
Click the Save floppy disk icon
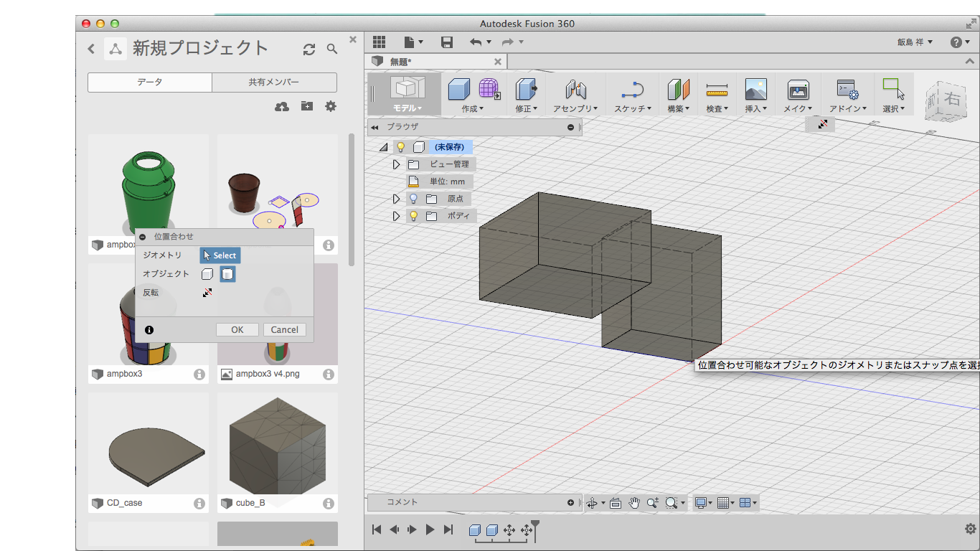pos(447,42)
